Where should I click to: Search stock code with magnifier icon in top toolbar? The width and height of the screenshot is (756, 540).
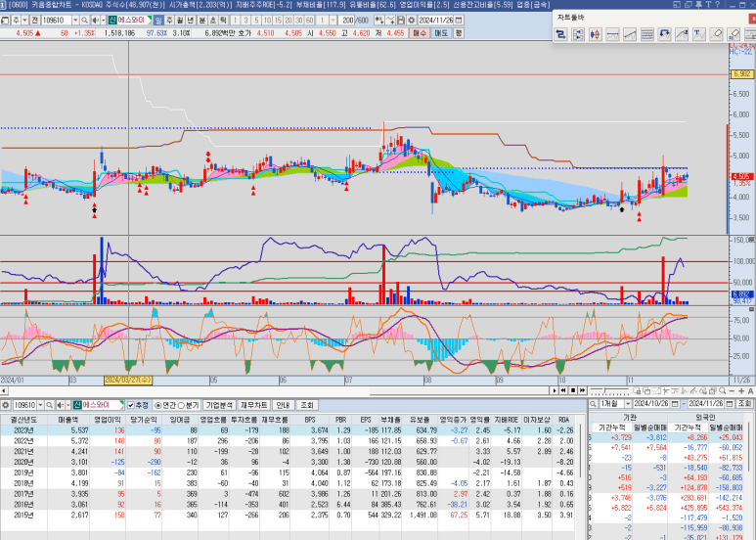[84, 21]
